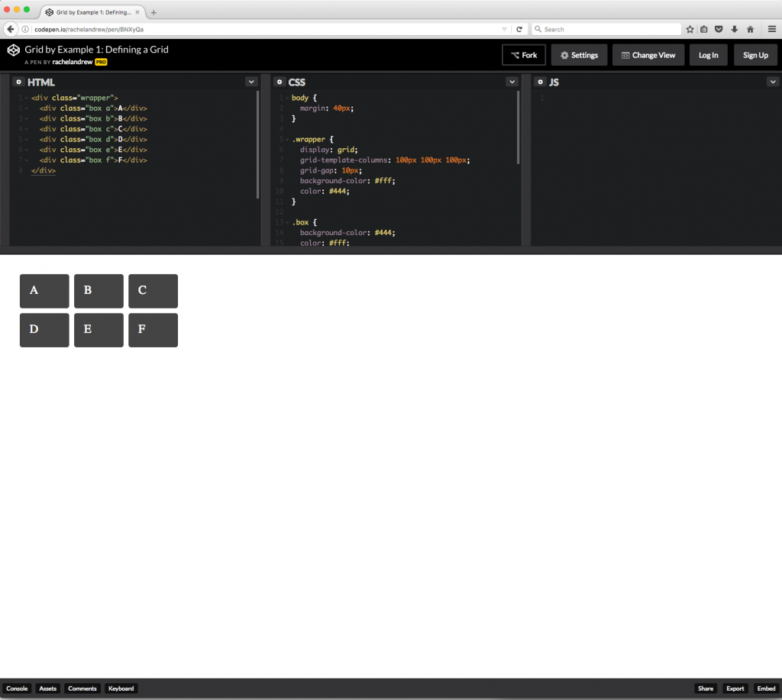The image size is (782, 700).
Task: Open JS editor settings gear
Action: 540,82
